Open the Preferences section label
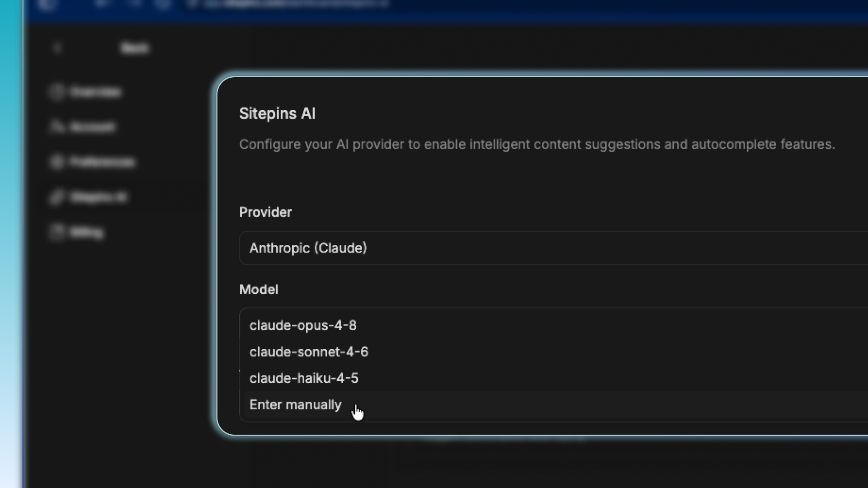The width and height of the screenshot is (868, 488). click(103, 162)
